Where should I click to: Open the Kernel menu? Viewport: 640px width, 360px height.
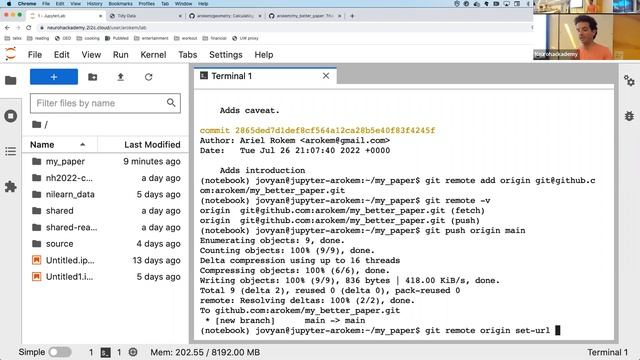pos(153,55)
